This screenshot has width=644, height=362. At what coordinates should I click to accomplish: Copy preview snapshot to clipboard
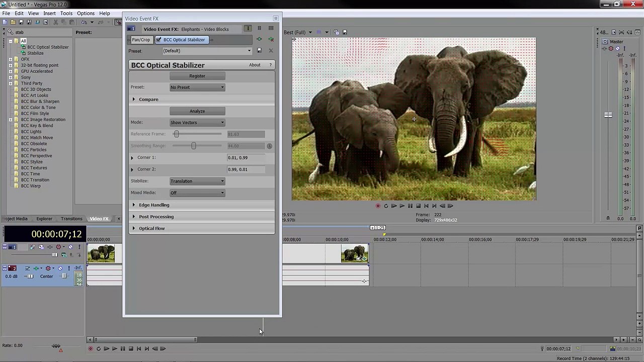337,32
